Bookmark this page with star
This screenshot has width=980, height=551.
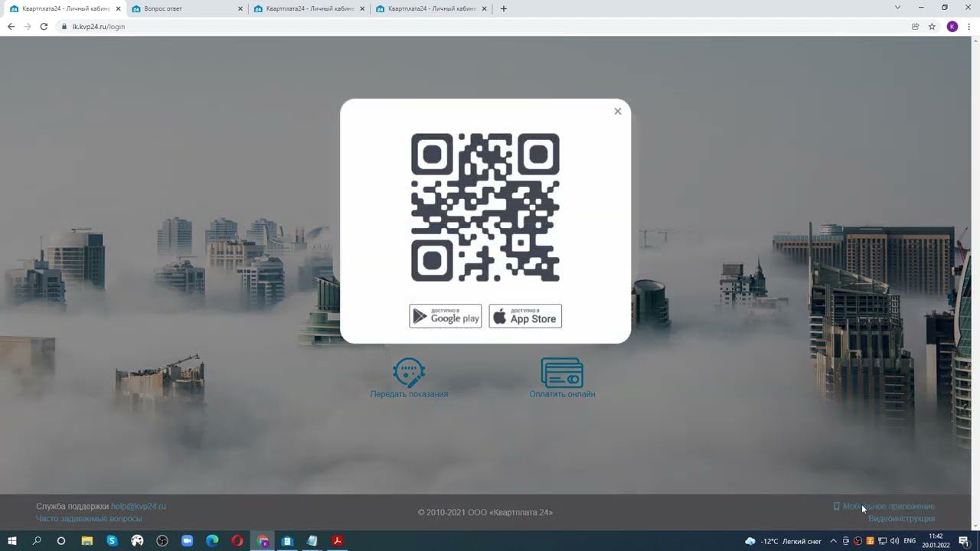pos(932,26)
